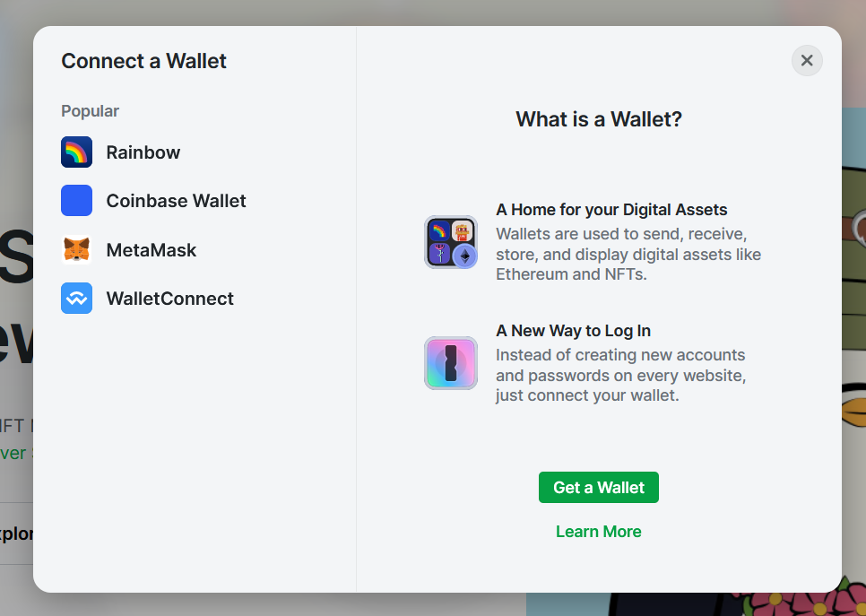The height and width of the screenshot is (616, 866).
Task: Select the MetaMask text option
Action: pos(152,250)
